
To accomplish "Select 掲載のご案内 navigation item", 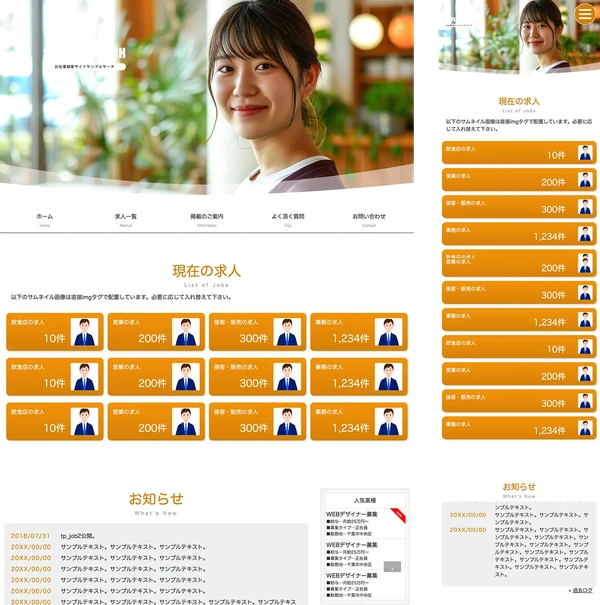I will 207,220.
